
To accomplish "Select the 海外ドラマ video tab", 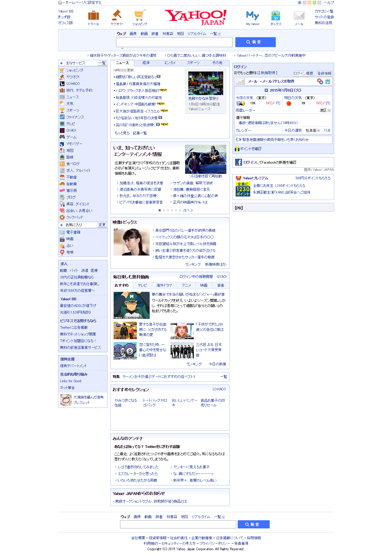I will pos(164,285).
